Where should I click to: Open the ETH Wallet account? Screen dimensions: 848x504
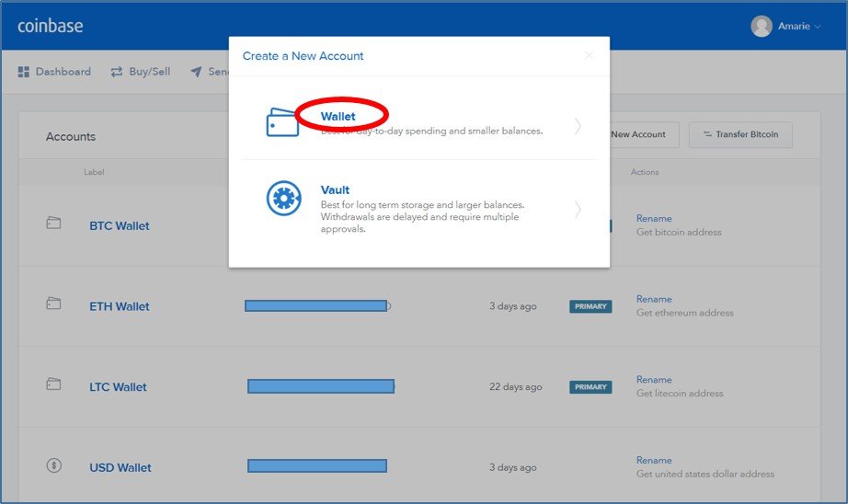119,306
